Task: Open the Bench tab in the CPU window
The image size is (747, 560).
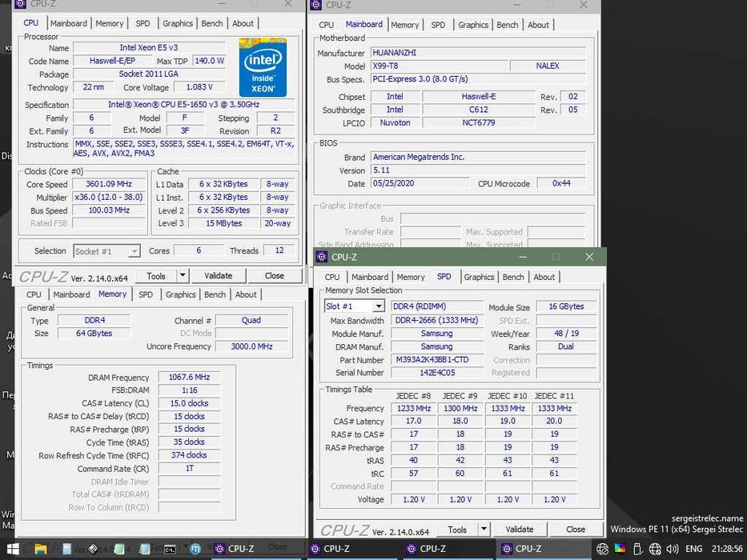Action: coord(212,23)
